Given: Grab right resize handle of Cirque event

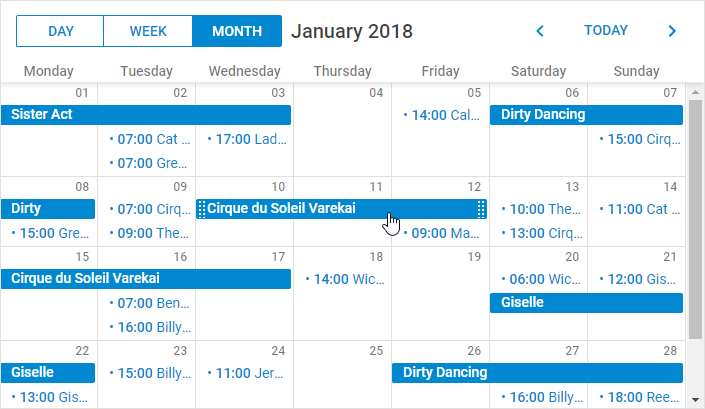Looking at the screenshot, I should (x=481, y=209).
